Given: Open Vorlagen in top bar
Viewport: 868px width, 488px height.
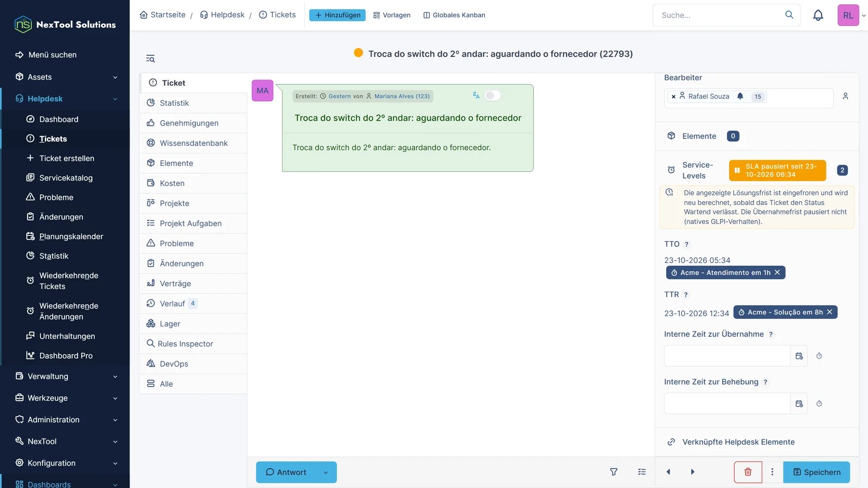Looking at the screenshot, I should click(x=392, y=15).
